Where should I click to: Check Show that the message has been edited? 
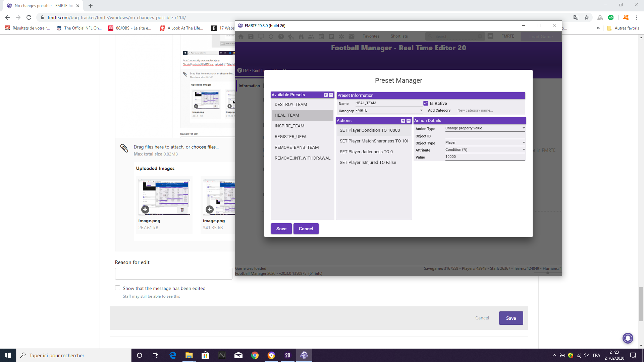pyautogui.click(x=117, y=288)
